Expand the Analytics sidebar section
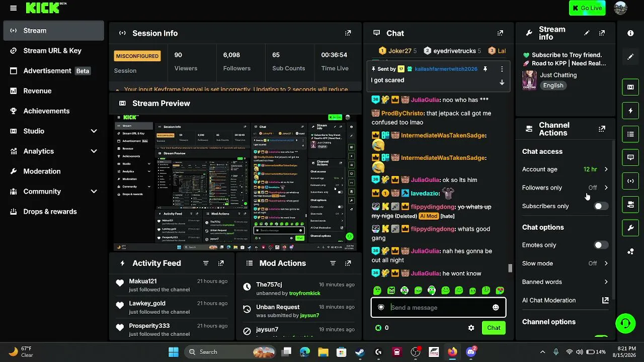Viewport: 644px width, 362px height. 94,151
